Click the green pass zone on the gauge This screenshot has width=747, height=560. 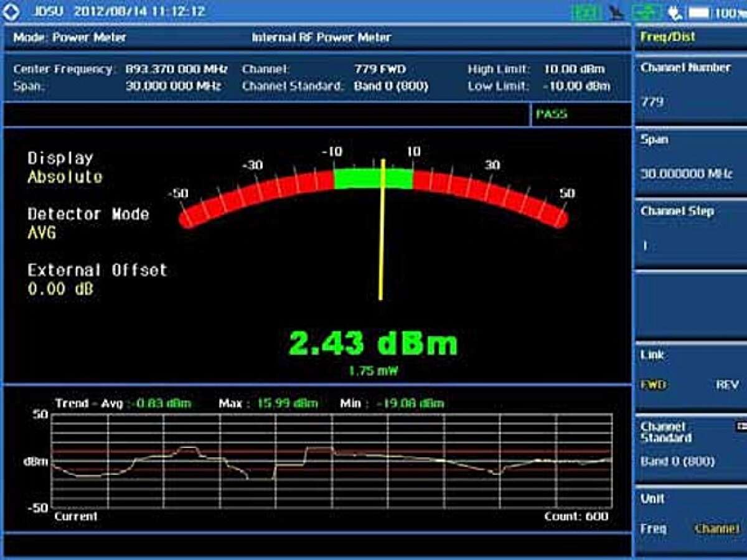click(x=374, y=178)
